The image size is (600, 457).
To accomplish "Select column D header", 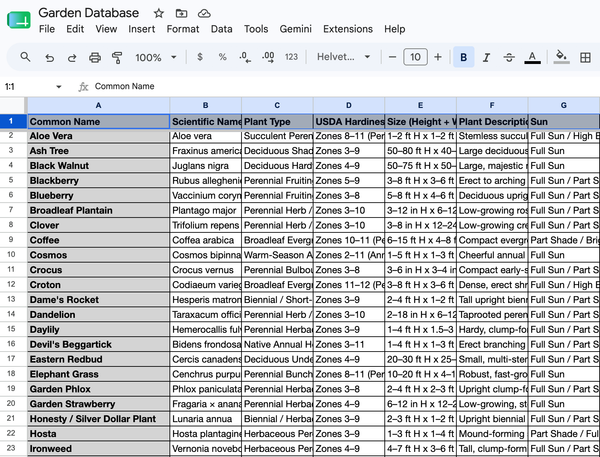I will pos(349,105).
